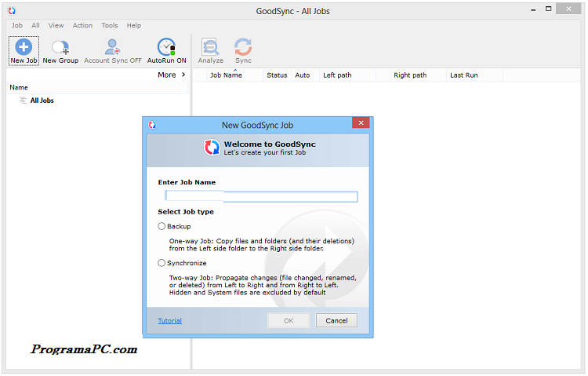Select the Synchronize job type
Image resolution: width=588 pixels, height=376 pixels.
tap(162, 263)
